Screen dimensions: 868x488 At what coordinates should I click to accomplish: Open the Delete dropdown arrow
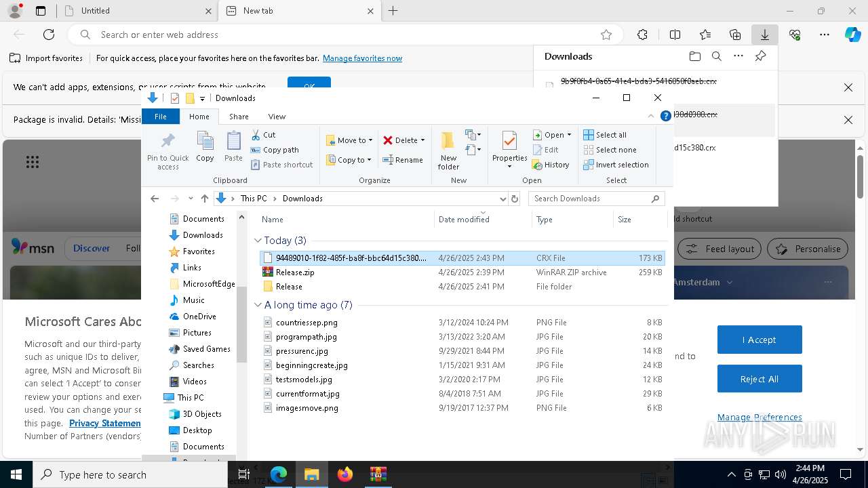[422, 140]
